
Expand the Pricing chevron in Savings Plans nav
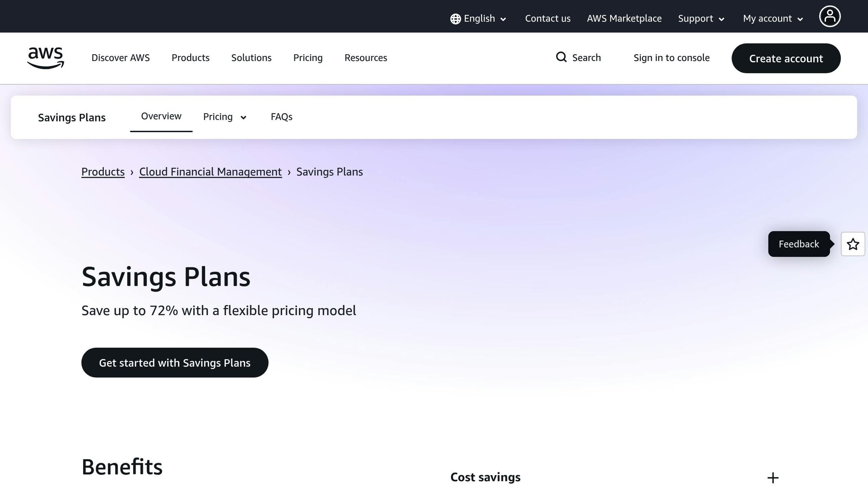pyautogui.click(x=243, y=117)
